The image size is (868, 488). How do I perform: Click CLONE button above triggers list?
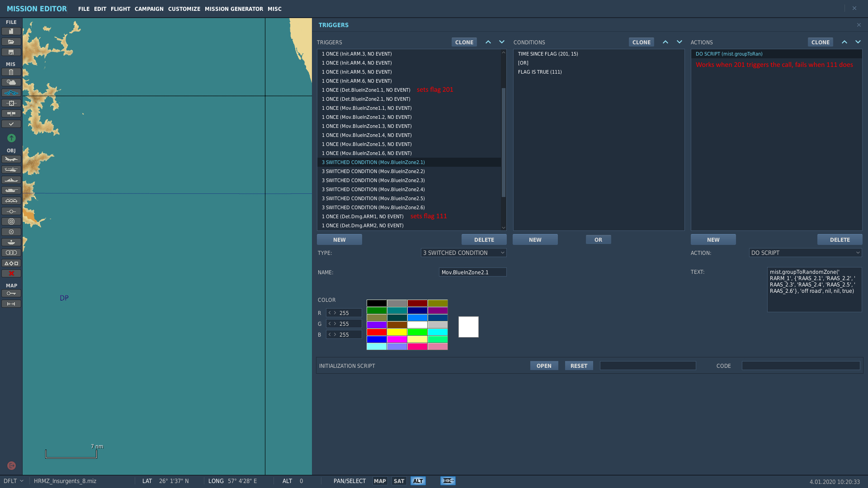[x=464, y=42]
